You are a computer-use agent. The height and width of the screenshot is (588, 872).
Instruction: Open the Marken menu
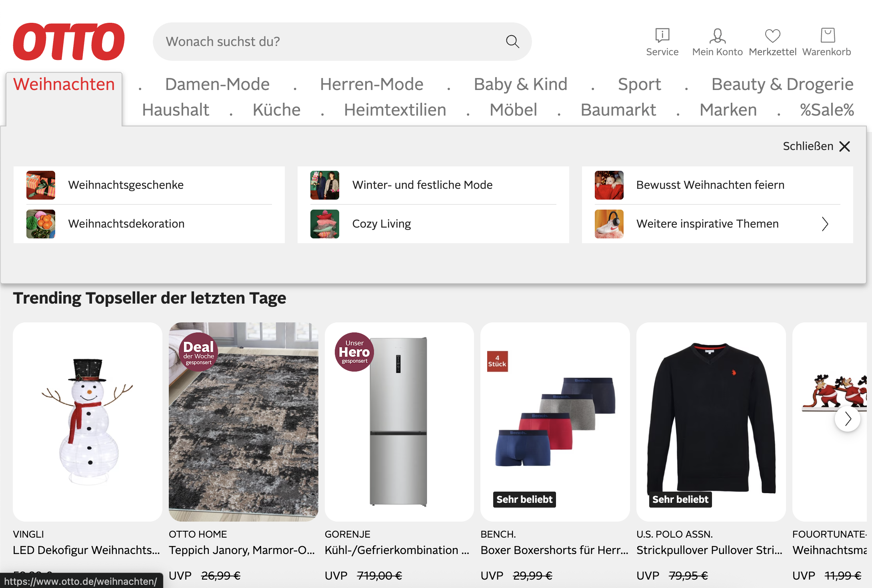tap(728, 110)
